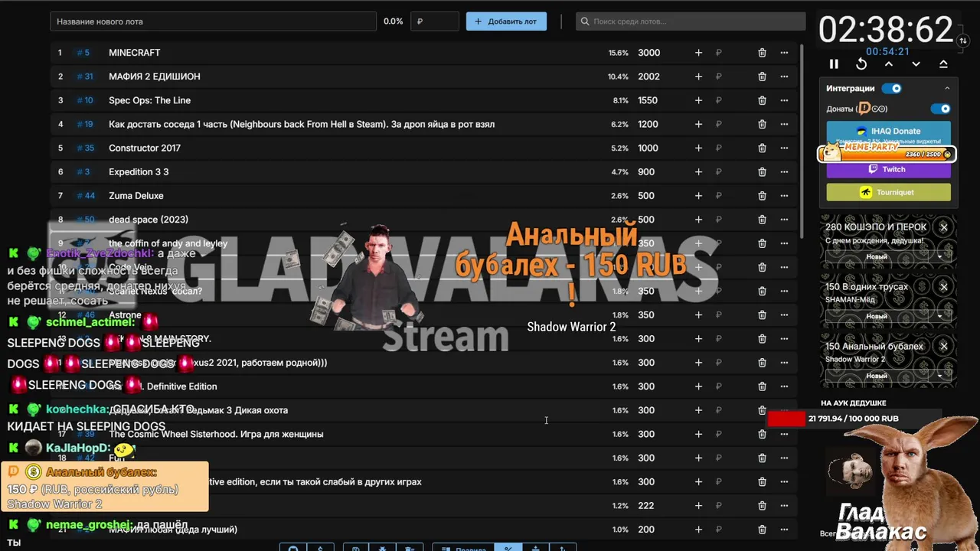Dismiss the 150 Анальный бубалех donation card
Viewport: 980px width, 551px height.
944,347
